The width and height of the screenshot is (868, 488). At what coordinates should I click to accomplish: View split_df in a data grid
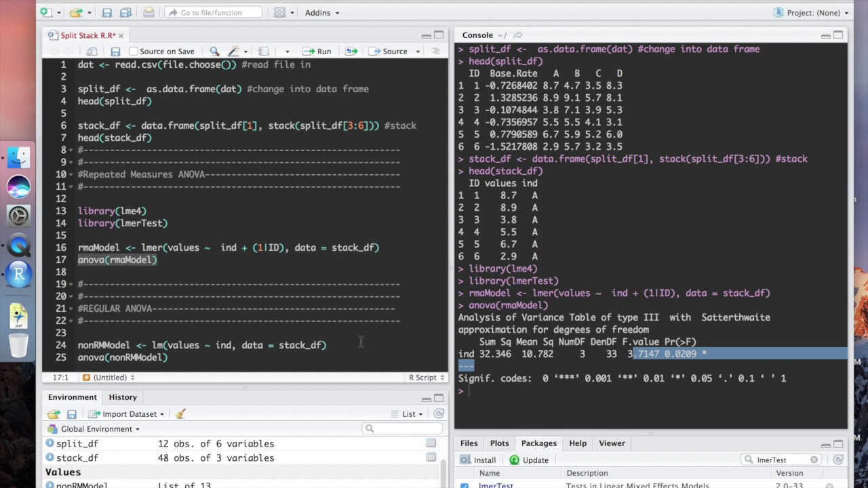pyautogui.click(x=431, y=443)
